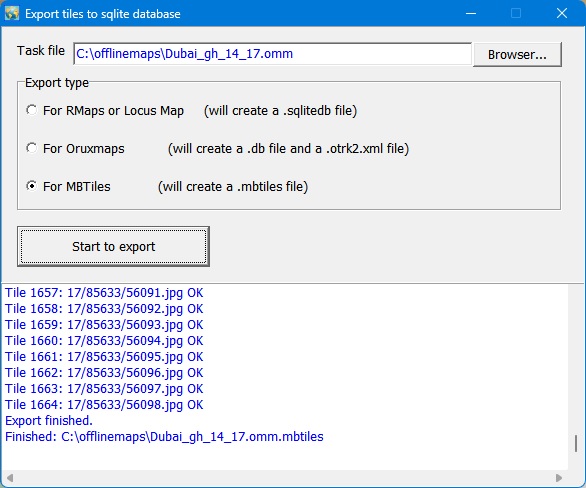
Task: Click log entry Tile 1664
Action: pyautogui.click(x=104, y=405)
